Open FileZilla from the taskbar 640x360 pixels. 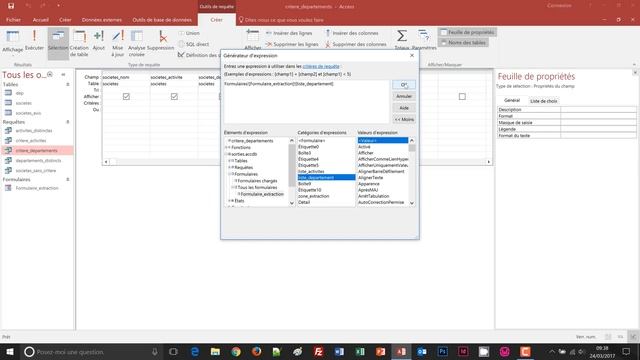(318, 351)
